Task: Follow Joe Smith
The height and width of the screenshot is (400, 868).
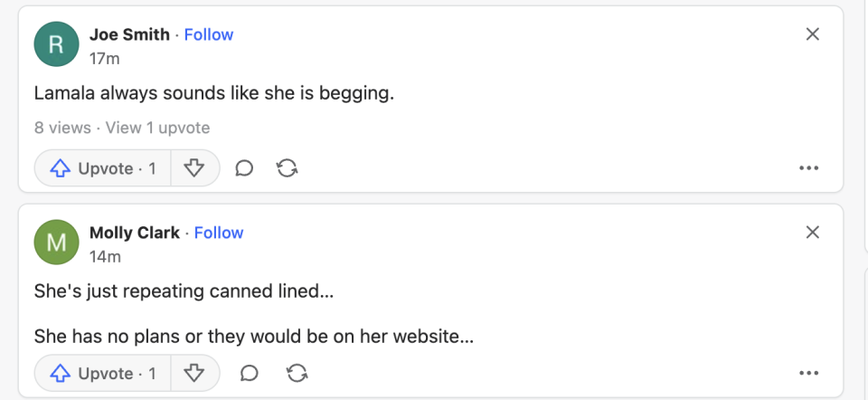Action: click(x=209, y=34)
